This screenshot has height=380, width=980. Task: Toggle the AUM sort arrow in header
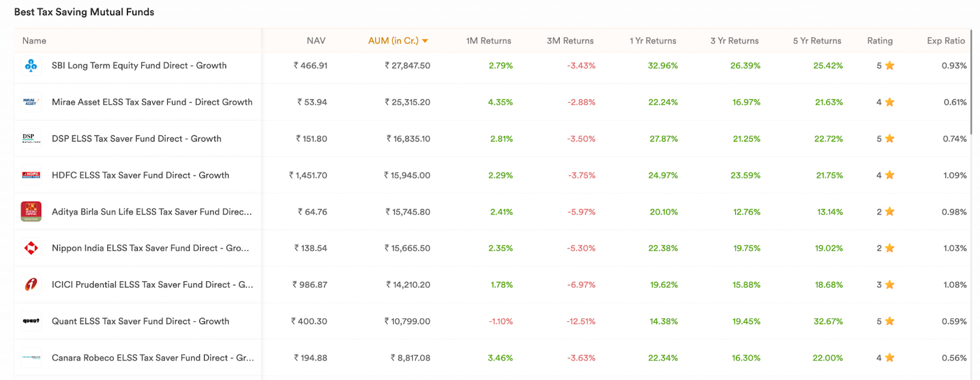point(425,41)
